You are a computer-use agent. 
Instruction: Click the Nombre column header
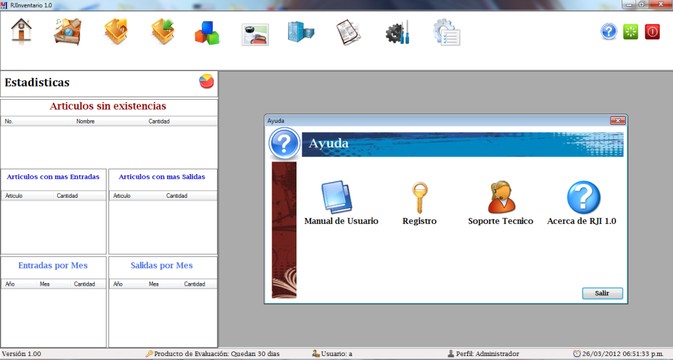(x=85, y=121)
